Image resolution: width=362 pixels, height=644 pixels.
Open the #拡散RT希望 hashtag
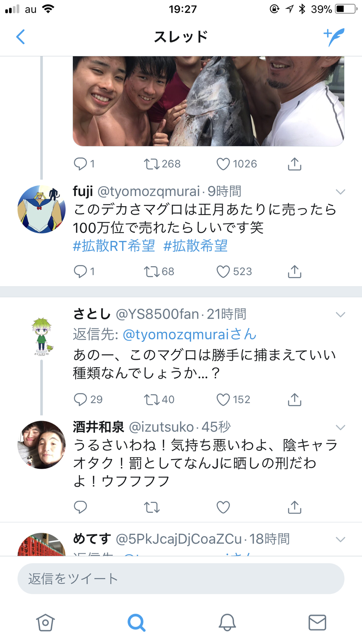114,246
